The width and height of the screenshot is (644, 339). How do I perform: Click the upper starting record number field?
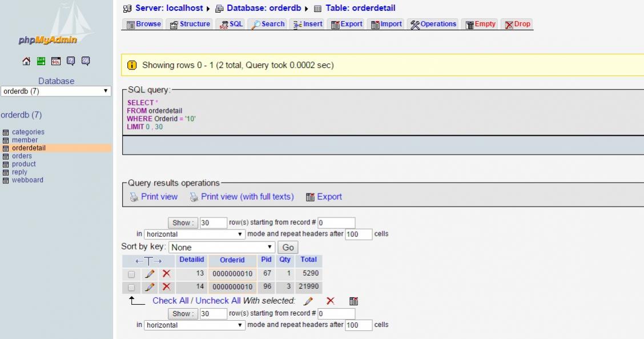tap(336, 223)
